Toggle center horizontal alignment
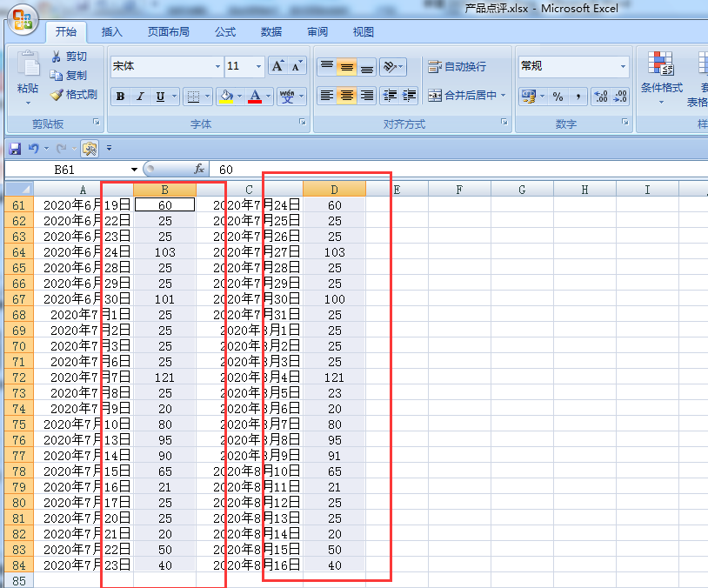Screen dimensions: 708x588 click(347, 96)
